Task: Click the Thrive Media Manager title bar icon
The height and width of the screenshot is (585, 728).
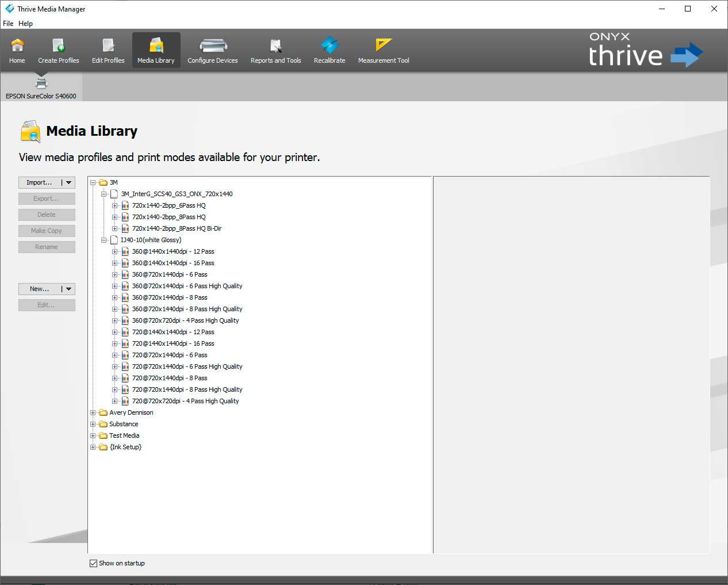Action: pyautogui.click(x=9, y=9)
